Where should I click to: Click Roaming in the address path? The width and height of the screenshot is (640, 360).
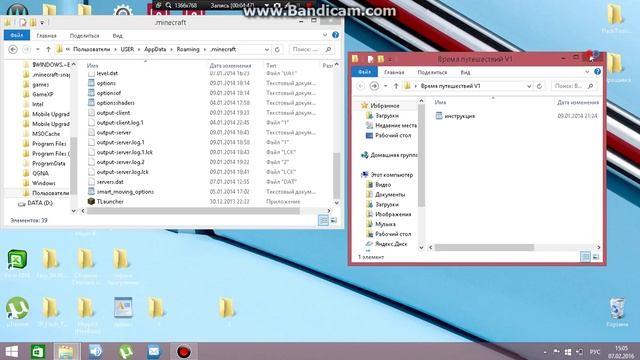point(188,49)
